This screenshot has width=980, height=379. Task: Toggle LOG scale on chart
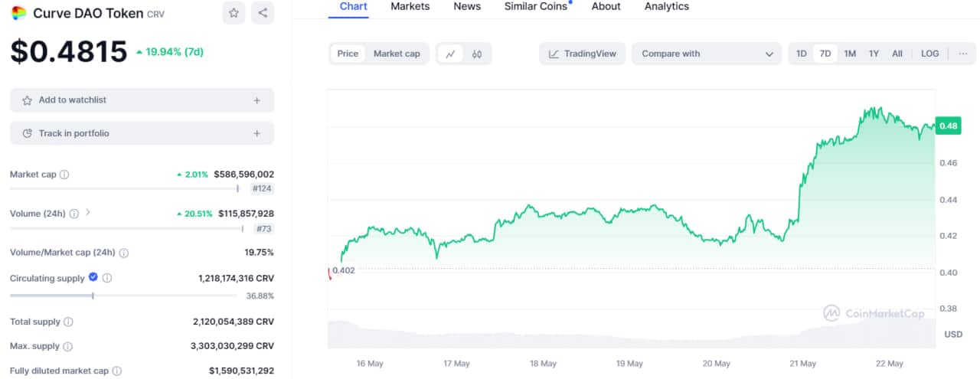929,54
